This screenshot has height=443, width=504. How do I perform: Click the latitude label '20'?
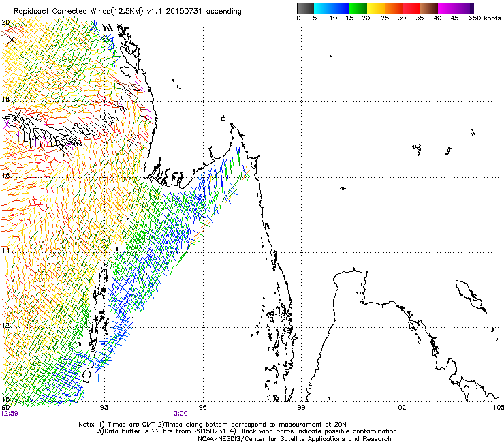coord(5,22)
